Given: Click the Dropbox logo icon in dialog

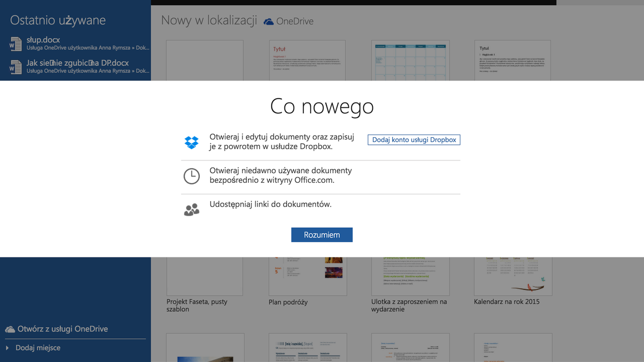Looking at the screenshot, I should [192, 142].
